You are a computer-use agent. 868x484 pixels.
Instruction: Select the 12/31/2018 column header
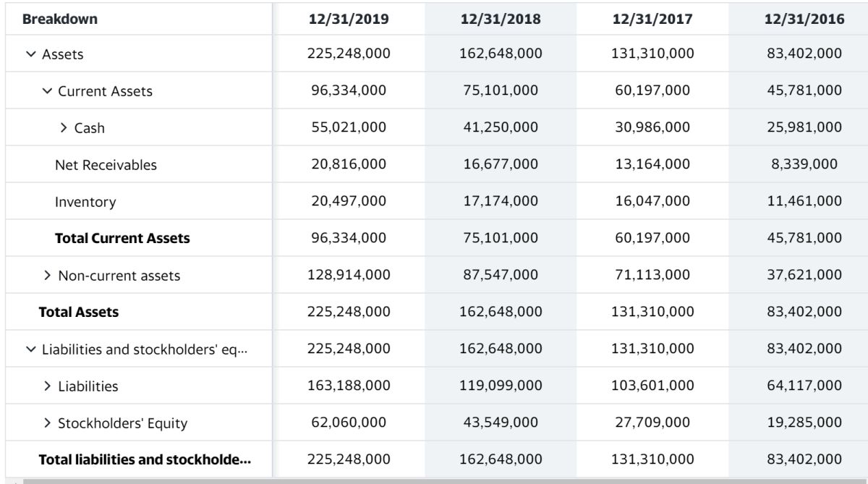[501, 20]
